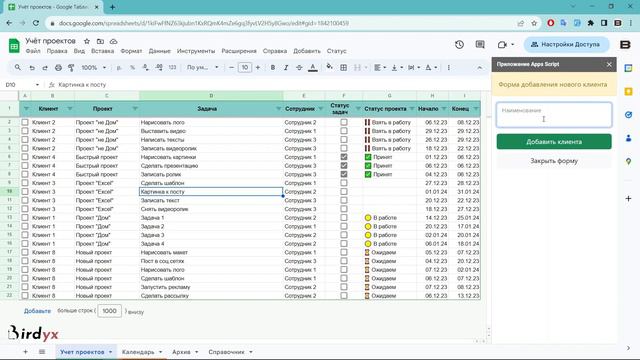Open the filter for Проект column

click(x=135, y=109)
